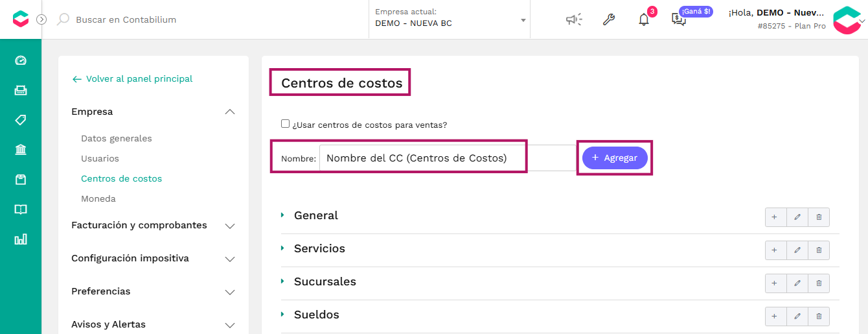The image size is (868, 334).
Task: Go to the Moneda menu item
Action: [x=98, y=198]
